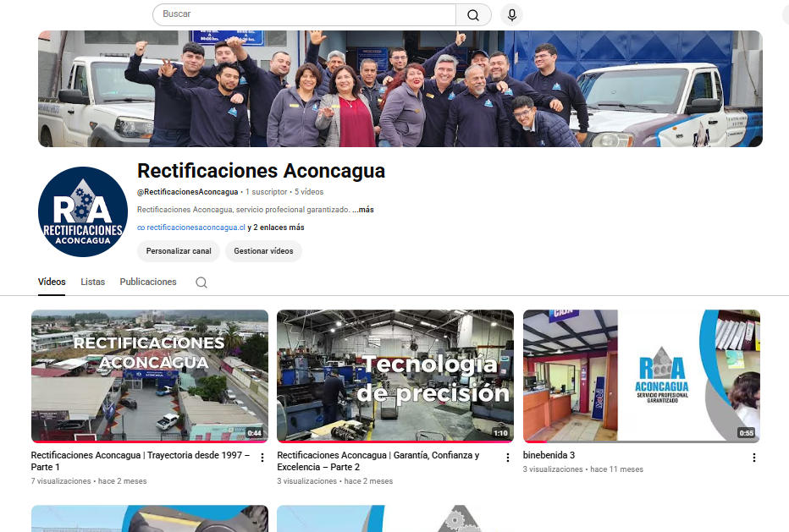The image size is (789, 532).
Task: Switch to the Listas tab
Action: 93,282
